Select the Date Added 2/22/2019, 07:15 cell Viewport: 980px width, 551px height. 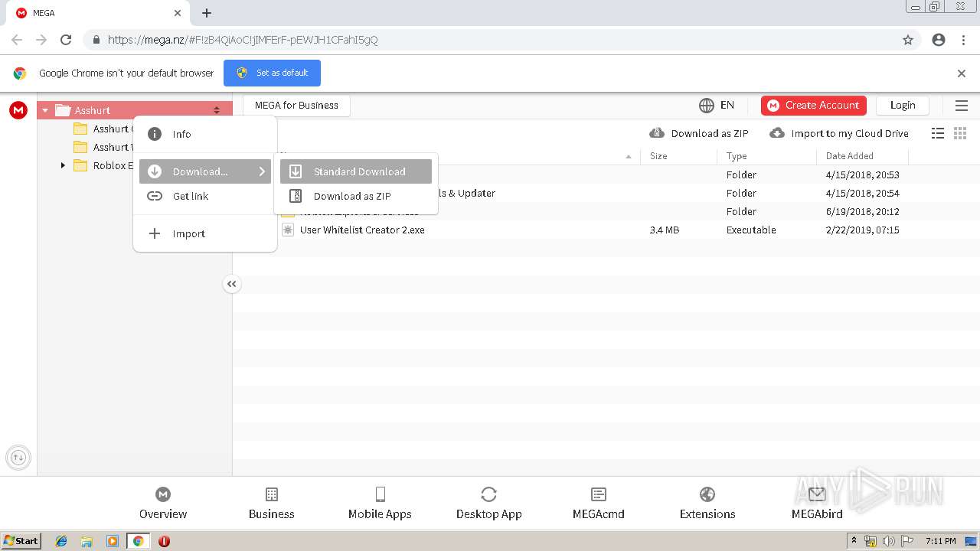(862, 230)
